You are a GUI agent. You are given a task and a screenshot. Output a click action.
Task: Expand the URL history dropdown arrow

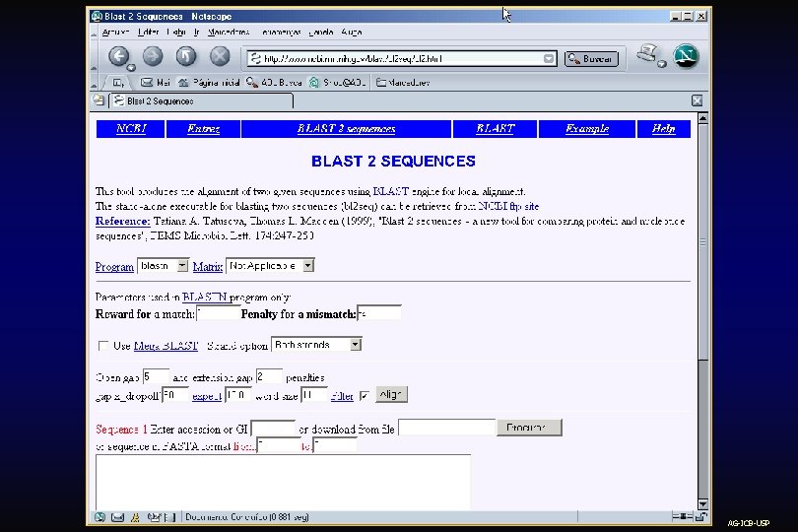tap(549, 58)
